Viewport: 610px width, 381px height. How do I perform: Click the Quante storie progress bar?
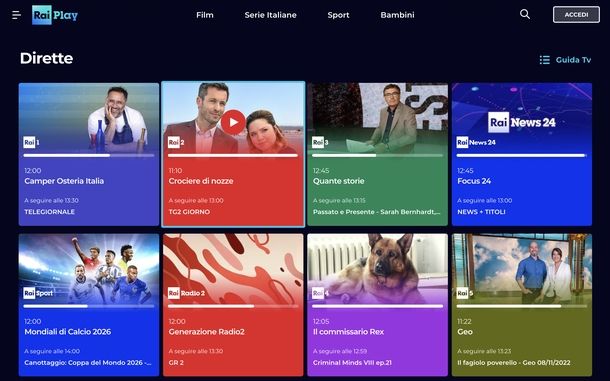pos(377,155)
